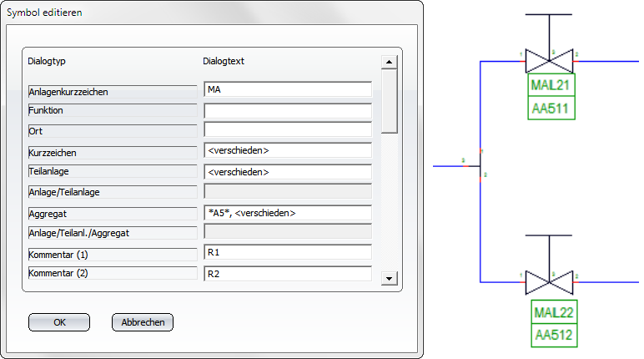The image size is (644, 359).
Task: Click the Funktion label
Action: click(113, 110)
